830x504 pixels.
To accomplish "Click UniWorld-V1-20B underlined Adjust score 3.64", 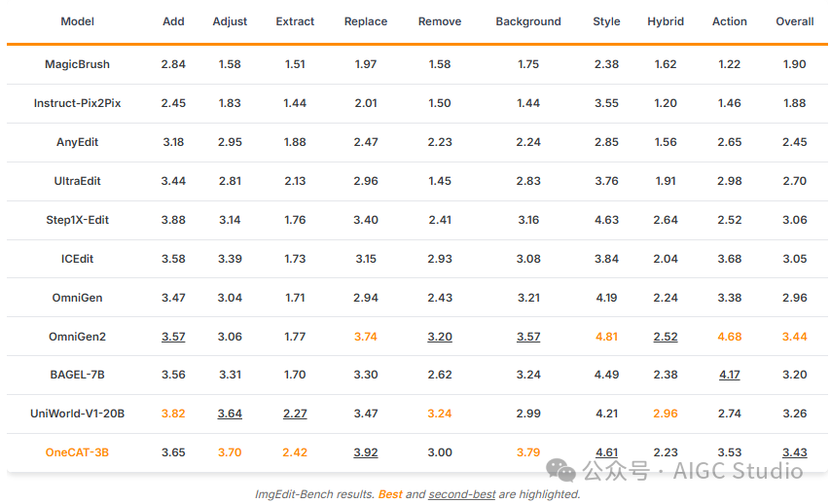I will 230,414.
